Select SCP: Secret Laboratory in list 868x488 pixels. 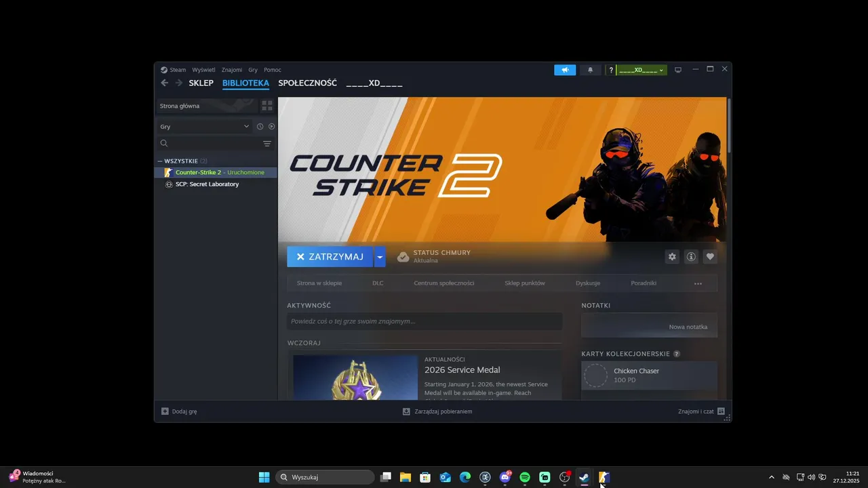pos(217,184)
